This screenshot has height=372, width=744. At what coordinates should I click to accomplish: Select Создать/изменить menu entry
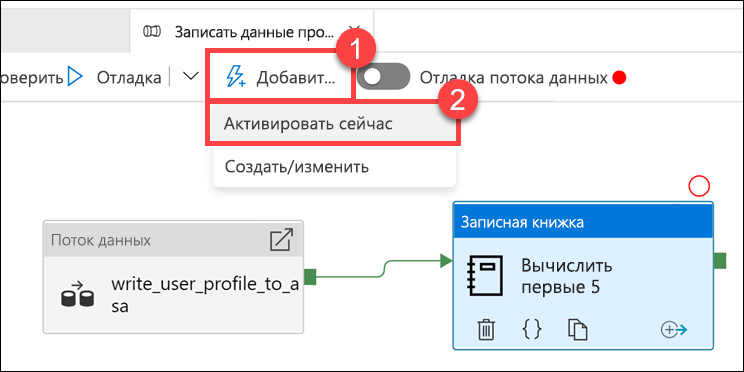(335, 167)
